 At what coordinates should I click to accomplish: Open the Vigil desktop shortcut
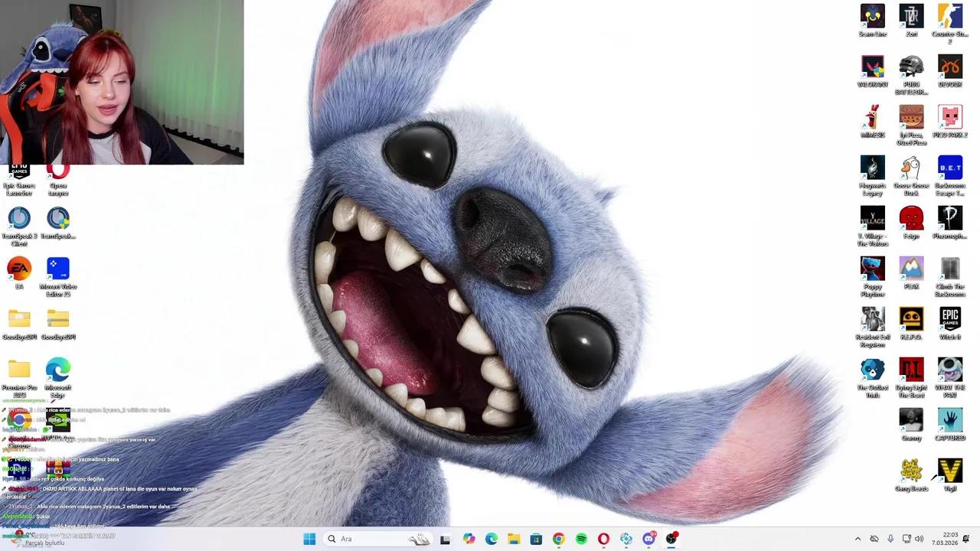[949, 475]
